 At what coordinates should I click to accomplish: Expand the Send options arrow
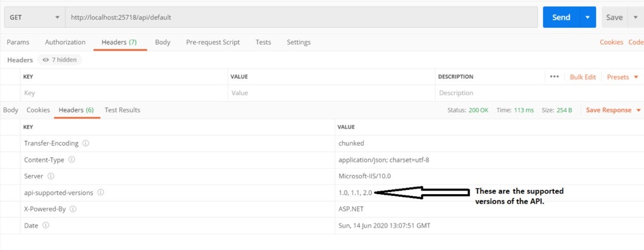(x=588, y=17)
